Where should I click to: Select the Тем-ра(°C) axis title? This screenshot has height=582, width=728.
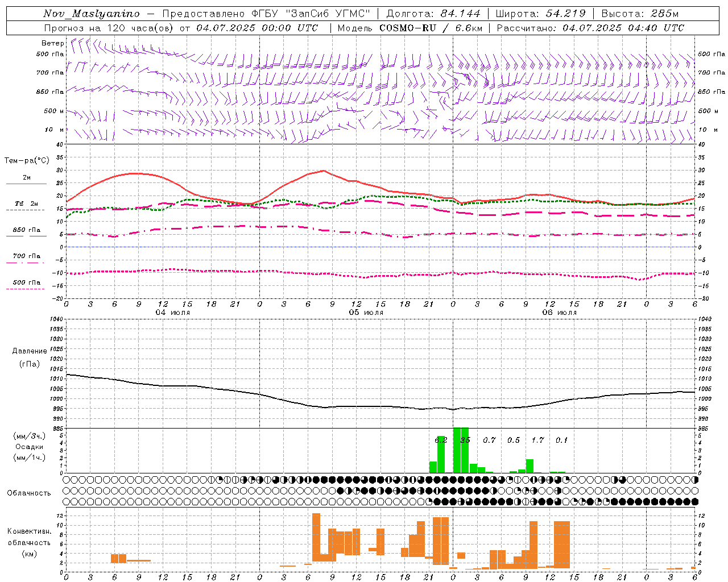[x=27, y=161]
